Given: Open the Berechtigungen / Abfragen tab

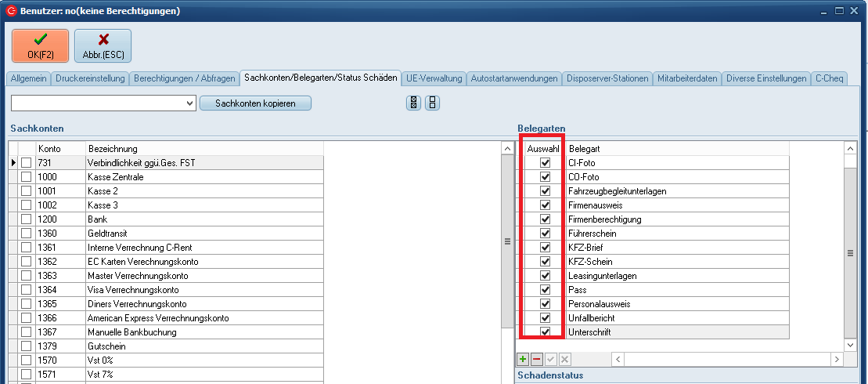Looking at the screenshot, I should point(184,78).
